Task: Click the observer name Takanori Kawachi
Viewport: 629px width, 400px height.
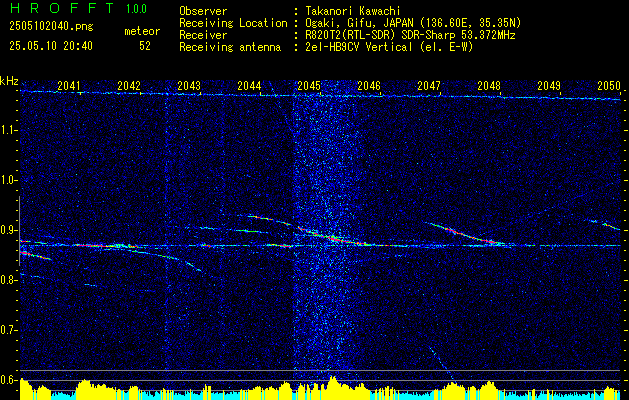Action: tap(353, 11)
